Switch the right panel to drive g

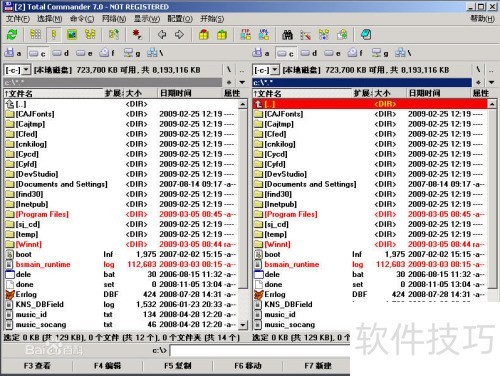(380, 53)
